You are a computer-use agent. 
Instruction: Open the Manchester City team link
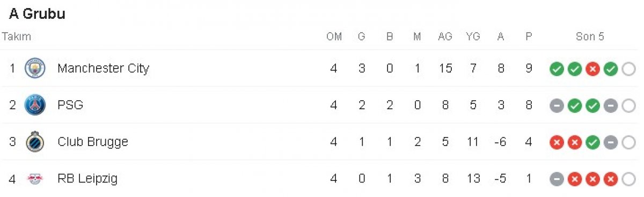(103, 69)
